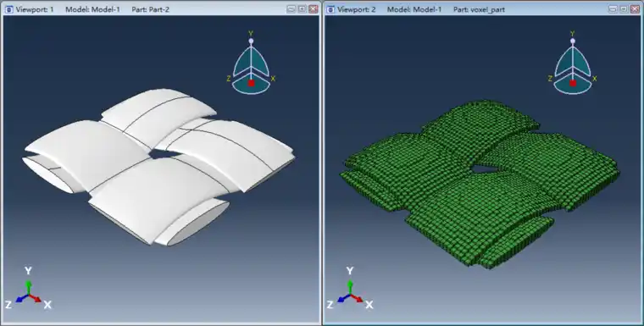Click the Y-axis tip of Viewport 1 compass
Image resolution: width=644 pixels, height=326 pixels.
251,41
